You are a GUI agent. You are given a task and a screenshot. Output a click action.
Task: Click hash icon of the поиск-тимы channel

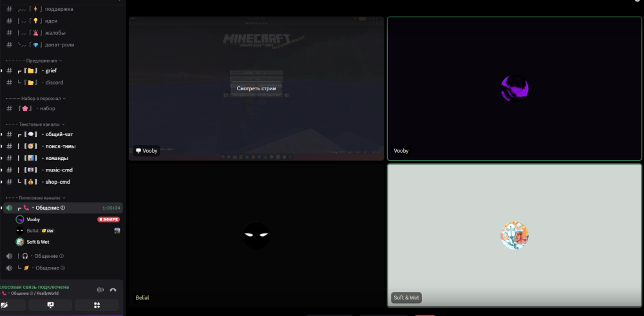point(10,146)
